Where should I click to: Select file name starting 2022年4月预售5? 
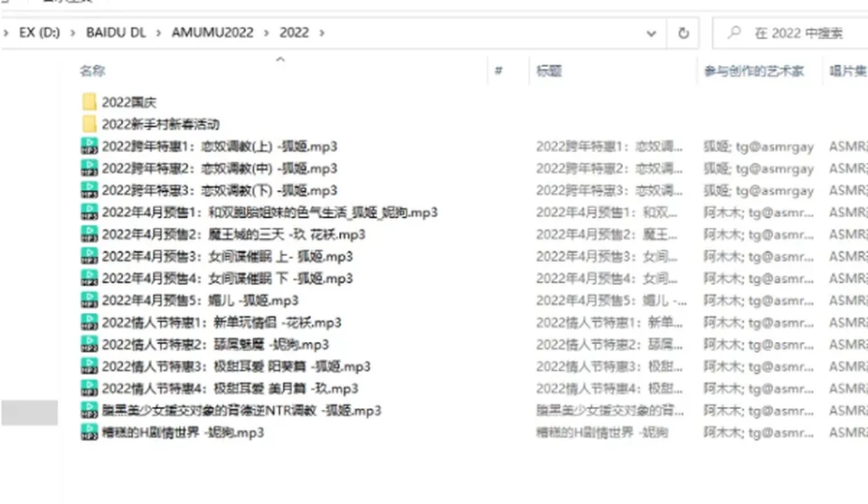pyautogui.click(x=200, y=300)
